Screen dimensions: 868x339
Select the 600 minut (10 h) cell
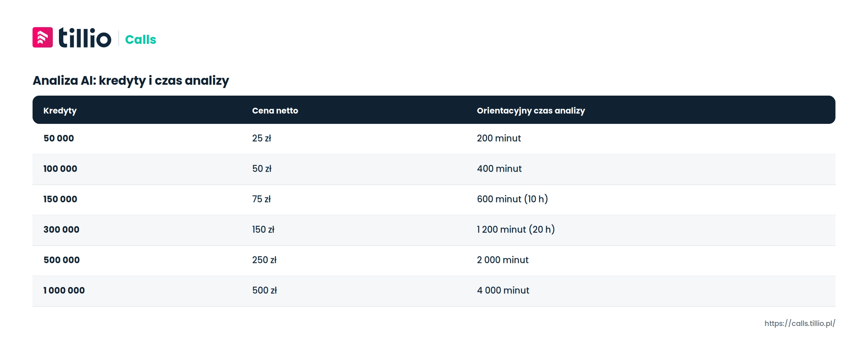pos(512,199)
